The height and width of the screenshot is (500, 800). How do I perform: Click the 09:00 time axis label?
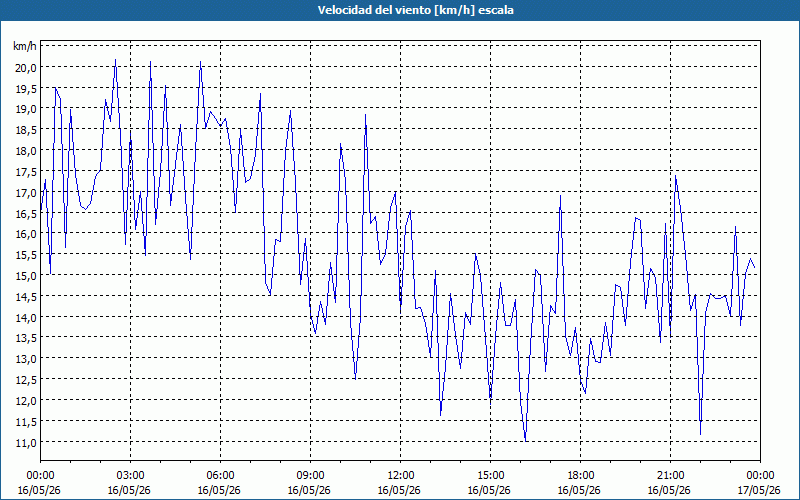(310, 476)
